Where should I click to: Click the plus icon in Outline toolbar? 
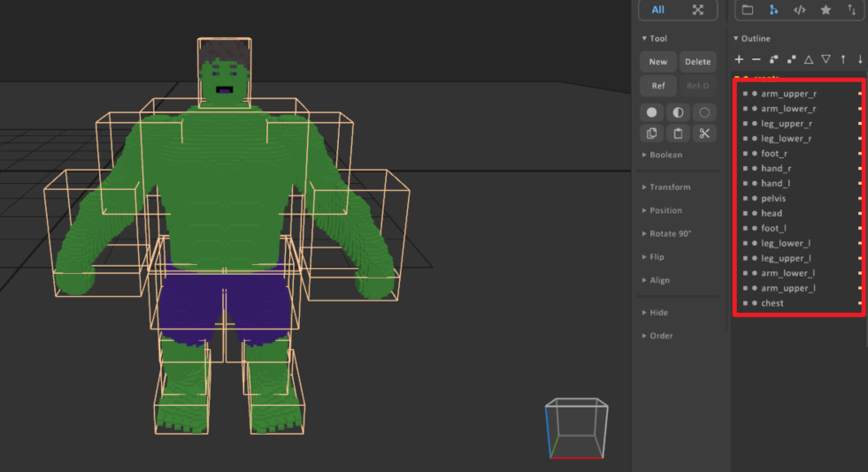click(x=739, y=59)
